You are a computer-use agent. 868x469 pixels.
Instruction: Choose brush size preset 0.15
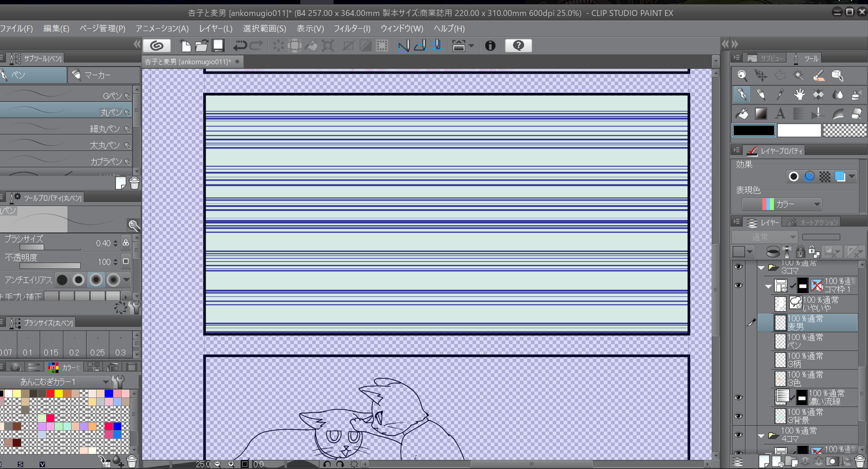click(51, 345)
